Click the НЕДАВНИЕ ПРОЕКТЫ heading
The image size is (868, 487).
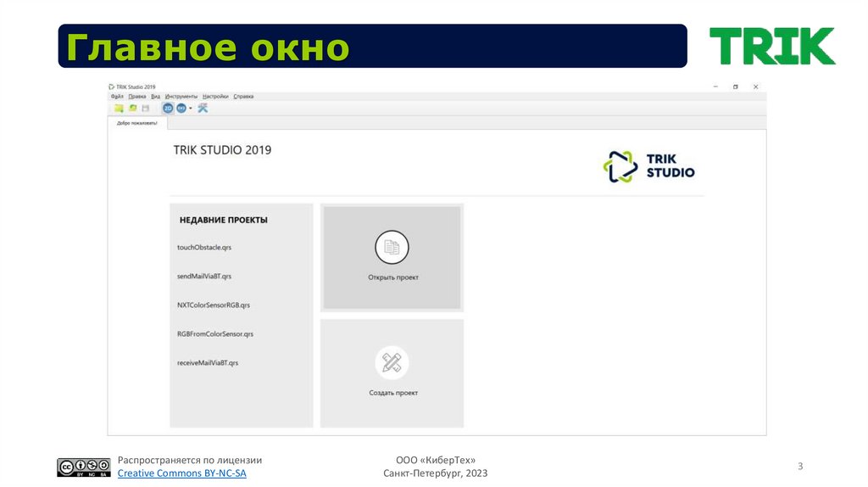224,220
